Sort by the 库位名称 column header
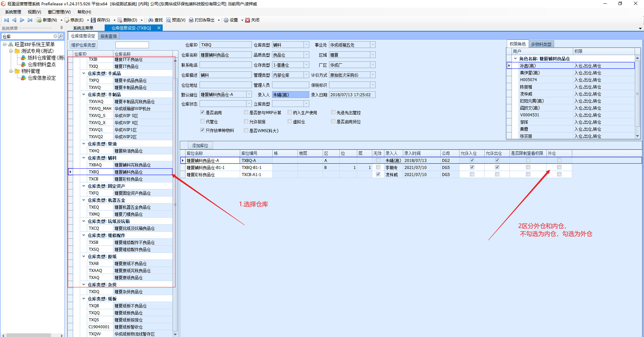The height and width of the screenshot is (337, 644). [x=212, y=153]
